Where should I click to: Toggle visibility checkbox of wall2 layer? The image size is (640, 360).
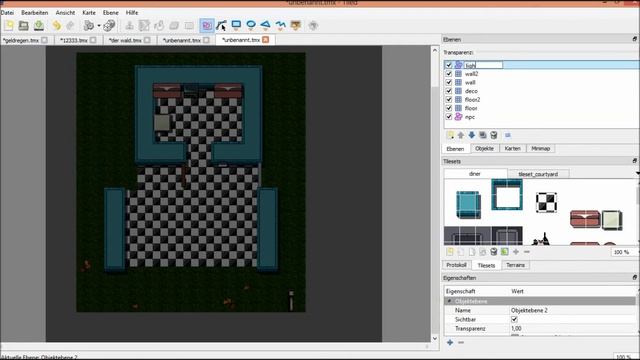[449, 74]
